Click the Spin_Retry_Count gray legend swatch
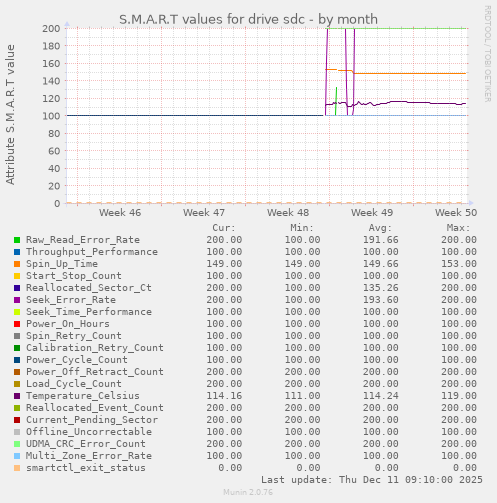Screen dimensions: 497x503 pos(17,336)
